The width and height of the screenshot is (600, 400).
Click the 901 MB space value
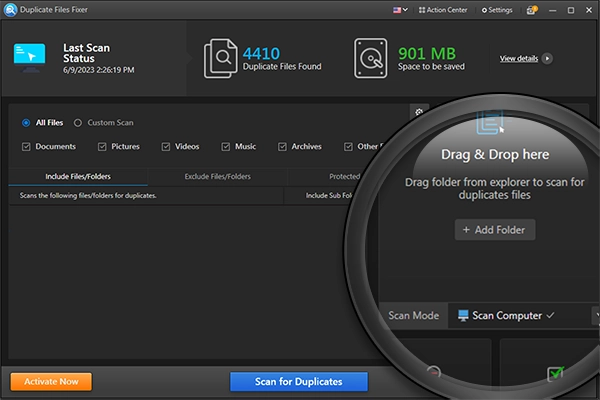pyautogui.click(x=427, y=54)
